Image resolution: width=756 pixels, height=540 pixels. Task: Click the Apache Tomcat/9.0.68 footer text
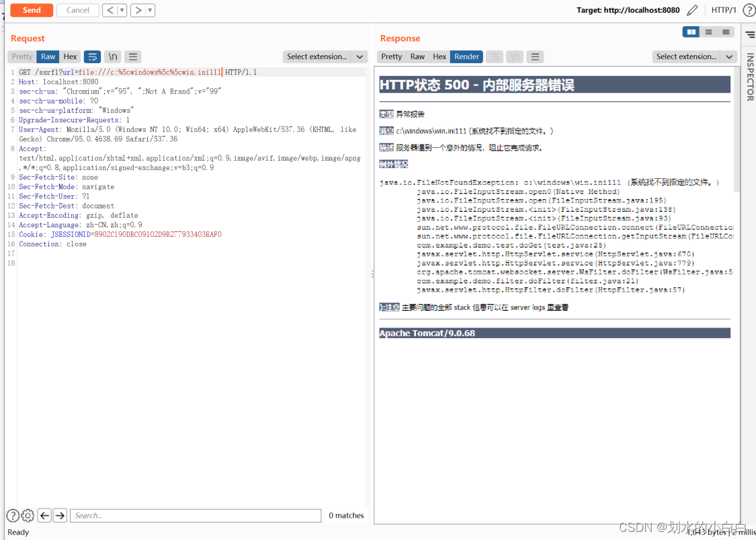[x=427, y=333]
